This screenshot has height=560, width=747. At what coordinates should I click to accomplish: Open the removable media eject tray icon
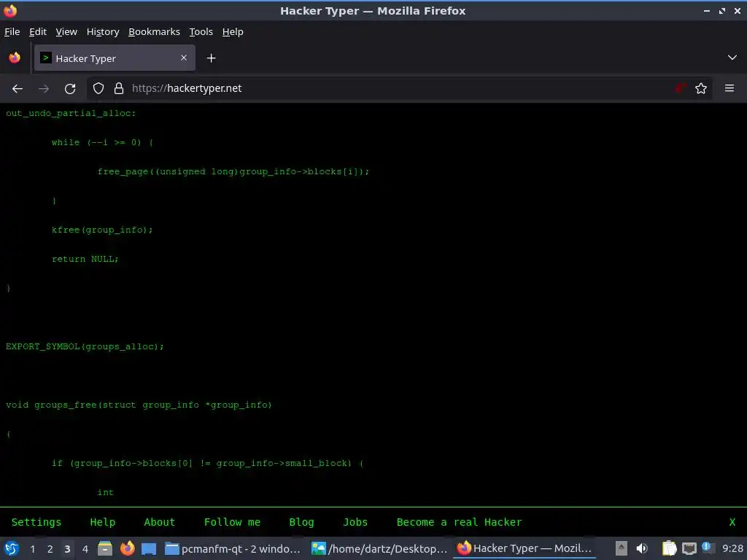point(622,548)
